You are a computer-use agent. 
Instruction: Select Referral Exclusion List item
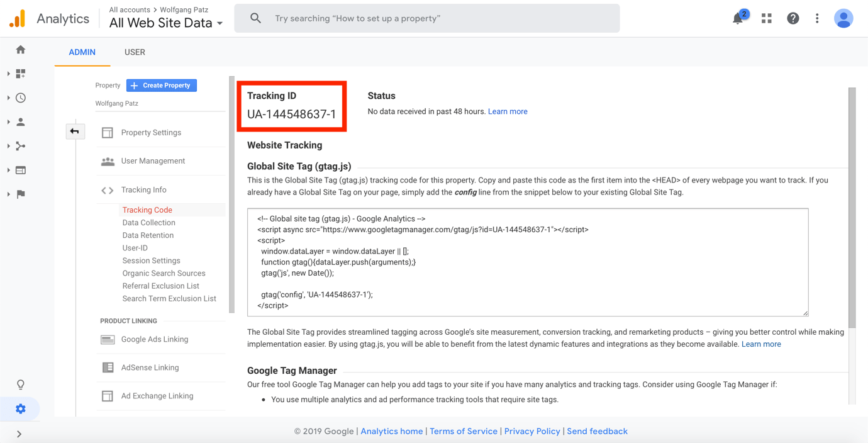tap(161, 286)
